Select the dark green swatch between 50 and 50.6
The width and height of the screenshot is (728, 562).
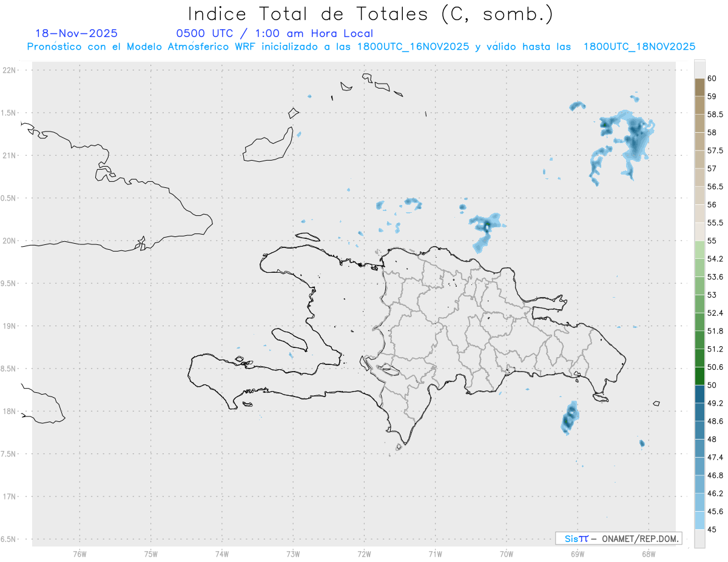(699, 376)
